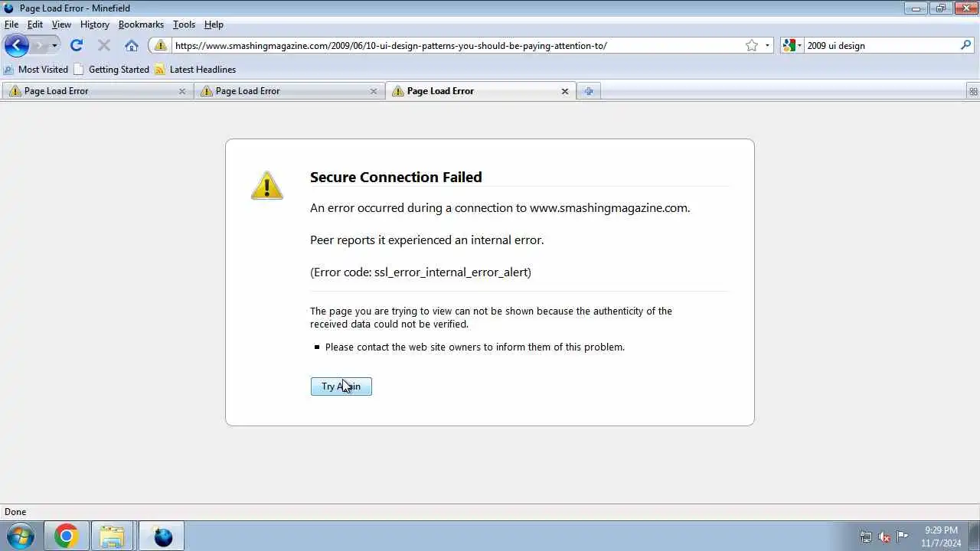Click the Try Again button
This screenshot has width=980, height=551.
(341, 386)
